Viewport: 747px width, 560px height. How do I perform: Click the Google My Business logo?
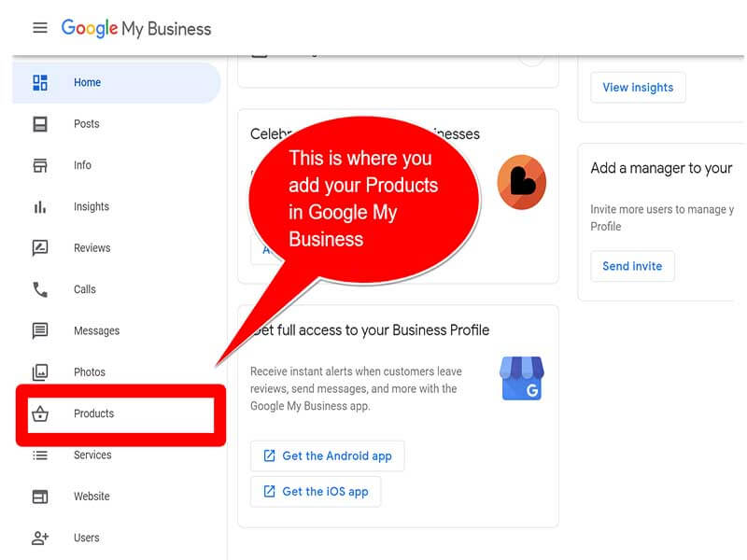tap(136, 28)
